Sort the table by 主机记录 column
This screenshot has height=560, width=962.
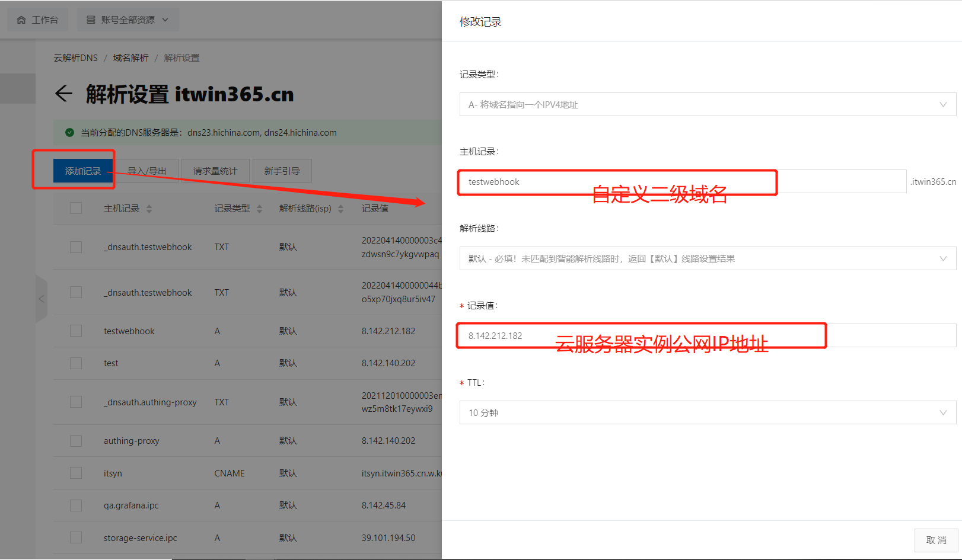tap(149, 209)
